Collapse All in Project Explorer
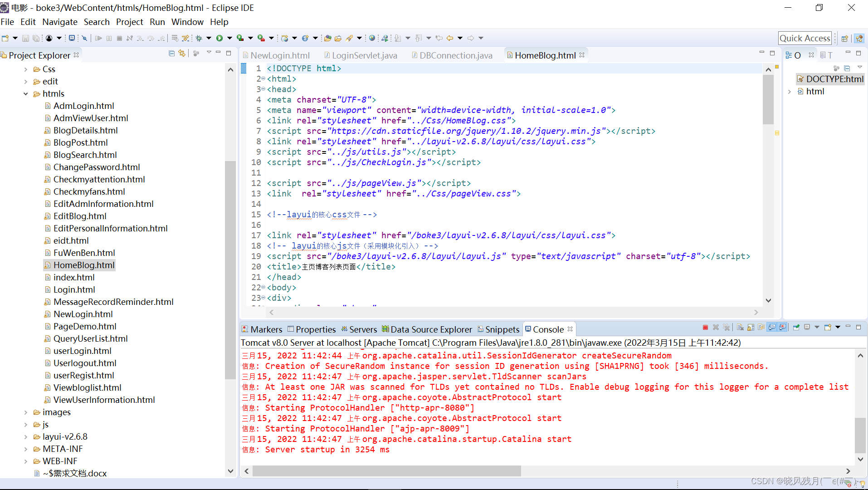Viewport: 868px width, 490px height. point(171,53)
